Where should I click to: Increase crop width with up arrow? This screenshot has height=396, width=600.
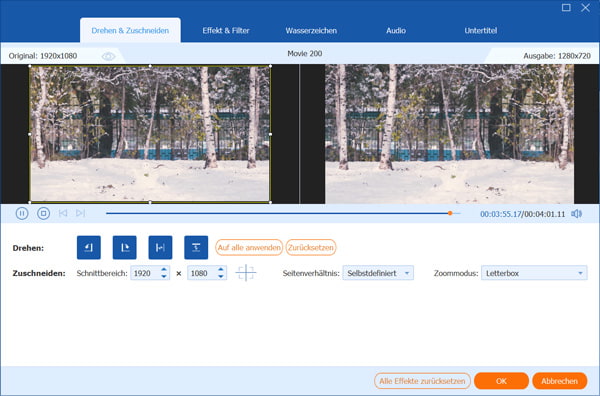(164, 269)
